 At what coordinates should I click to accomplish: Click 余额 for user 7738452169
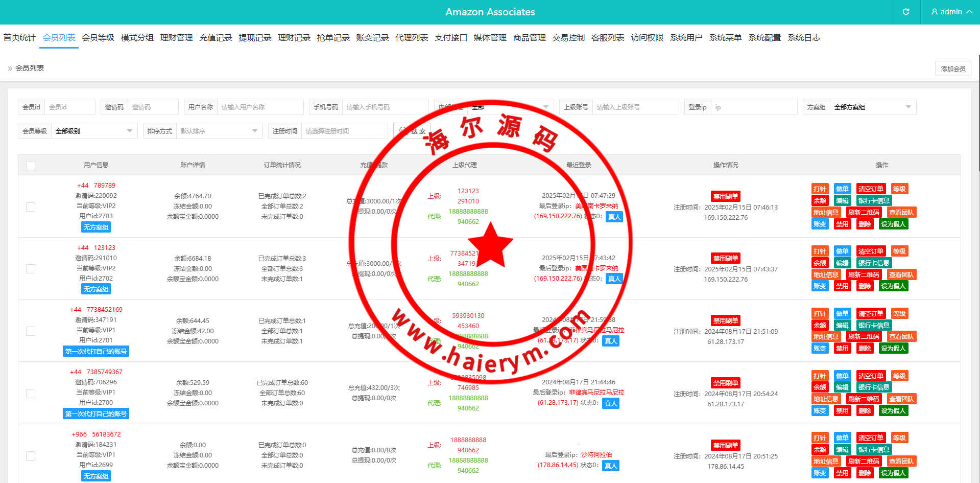pos(820,326)
